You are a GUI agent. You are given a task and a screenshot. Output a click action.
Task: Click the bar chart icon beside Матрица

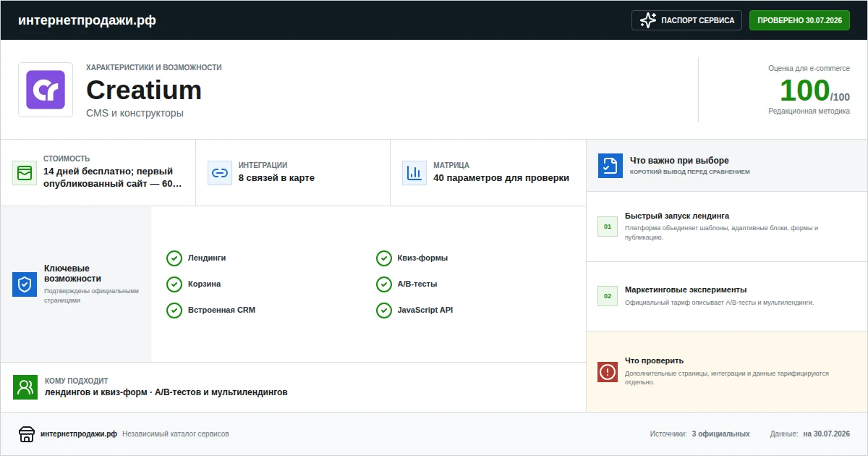click(x=414, y=173)
